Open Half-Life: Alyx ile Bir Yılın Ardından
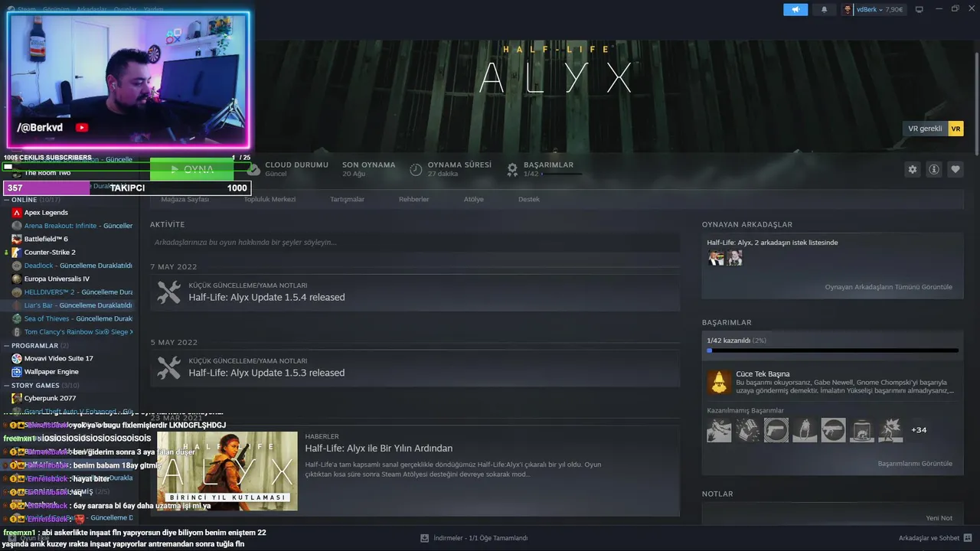Image resolution: width=980 pixels, height=551 pixels. click(378, 448)
